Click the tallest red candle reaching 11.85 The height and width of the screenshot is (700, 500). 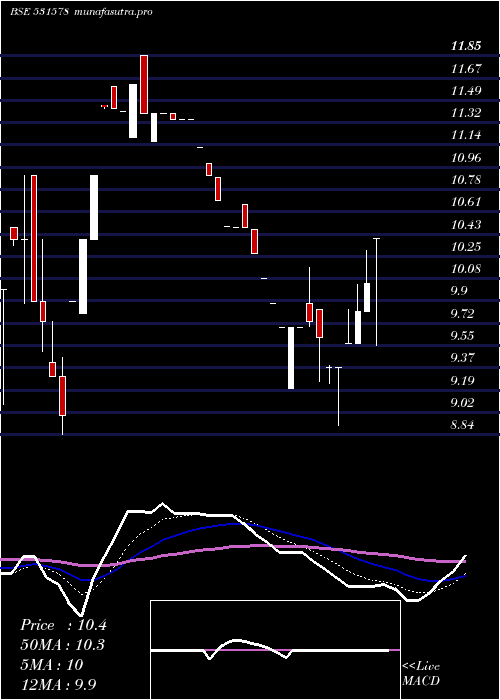tap(144, 84)
